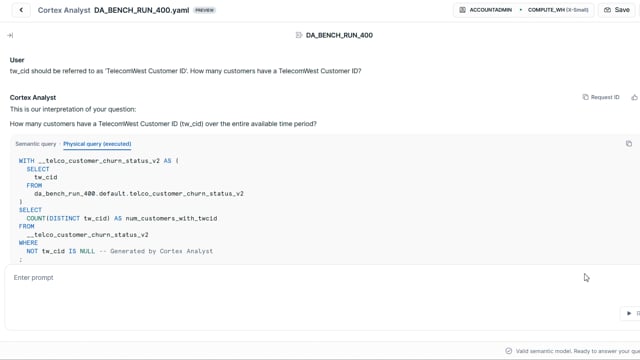
Task: Click the DA_BENCH_RUN_400 model icon
Action: [299, 35]
